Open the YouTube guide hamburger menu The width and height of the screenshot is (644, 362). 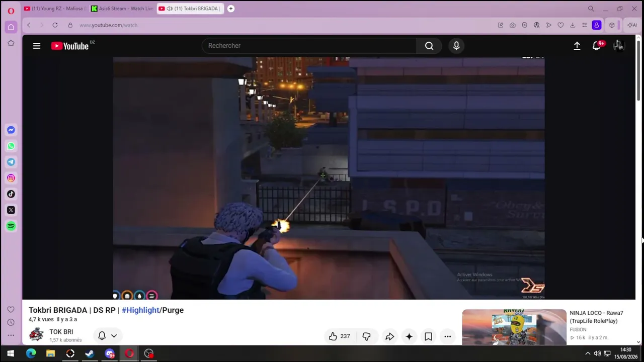[x=37, y=46]
